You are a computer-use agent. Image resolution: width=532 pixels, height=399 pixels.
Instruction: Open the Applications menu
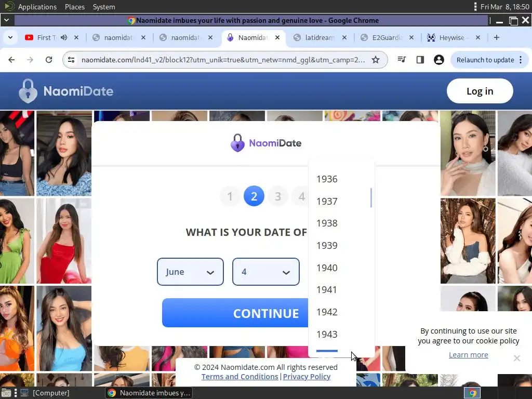coord(37,7)
